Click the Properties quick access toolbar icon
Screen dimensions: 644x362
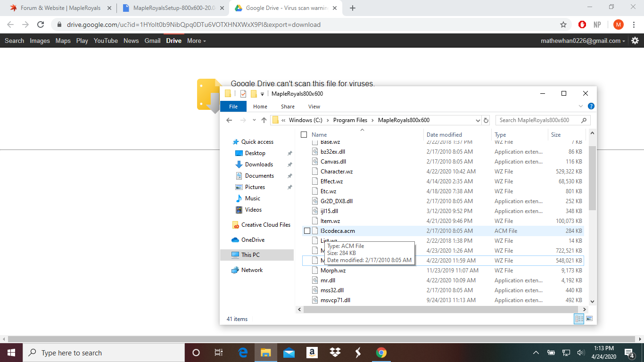pos(243,93)
